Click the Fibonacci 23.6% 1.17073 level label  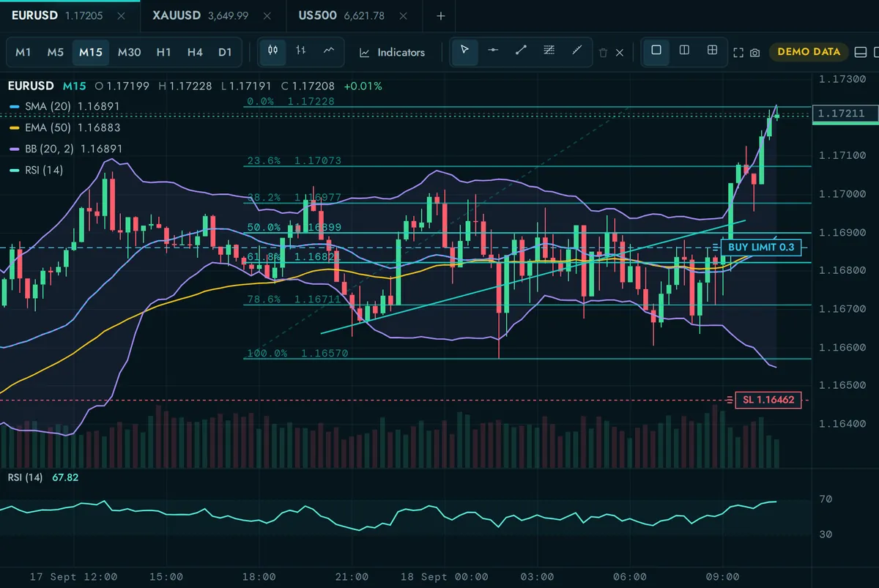click(x=294, y=160)
